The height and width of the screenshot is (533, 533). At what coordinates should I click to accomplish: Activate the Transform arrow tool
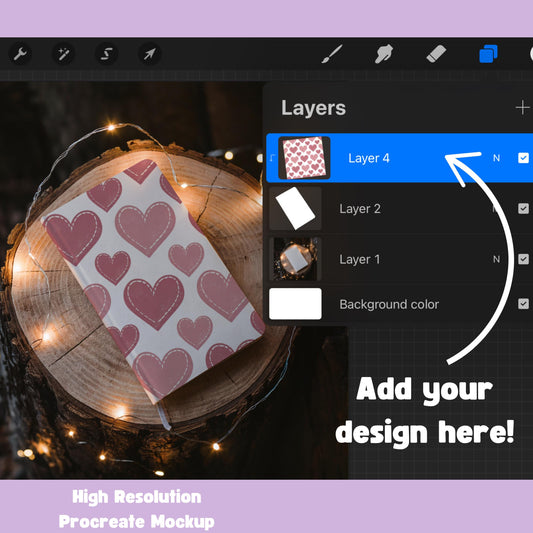pyautogui.click(x=150, y=54)
